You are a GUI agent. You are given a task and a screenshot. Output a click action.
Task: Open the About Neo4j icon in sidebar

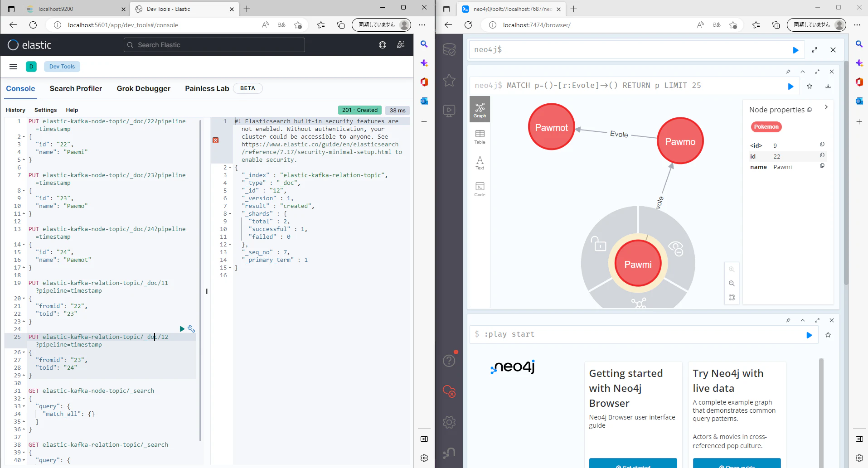coord(449,453)
